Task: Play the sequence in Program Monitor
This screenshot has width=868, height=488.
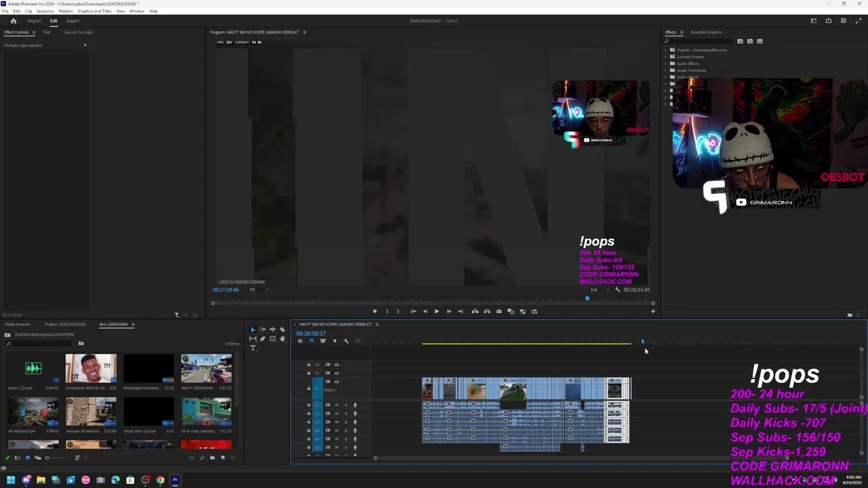Action: (x=437, y=311)
